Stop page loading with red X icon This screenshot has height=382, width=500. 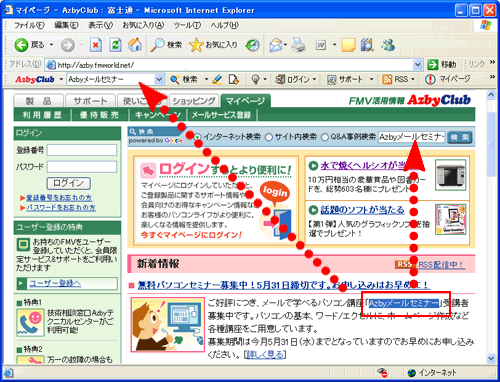click(96, 45)
